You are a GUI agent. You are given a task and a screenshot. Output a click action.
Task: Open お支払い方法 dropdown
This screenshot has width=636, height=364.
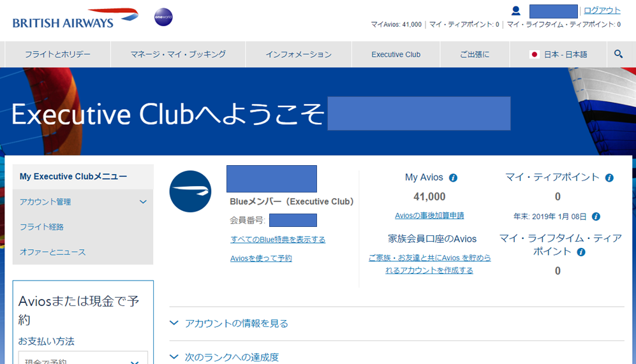[83, 358]
